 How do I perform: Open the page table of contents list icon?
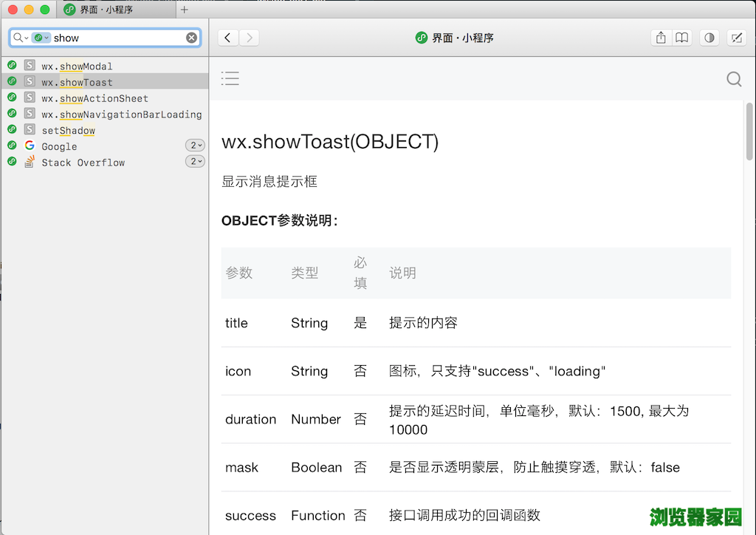coord(230,78)
